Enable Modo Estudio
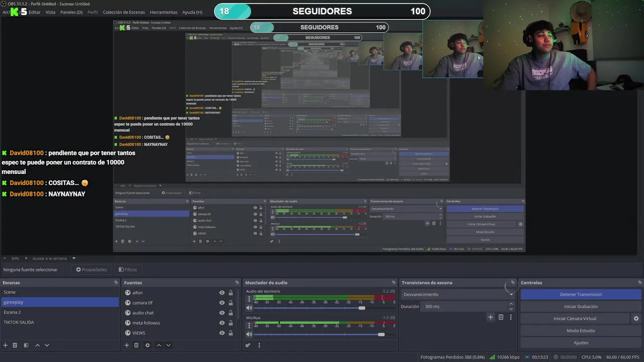Screen dimensions: 644x362 [581, 331]
